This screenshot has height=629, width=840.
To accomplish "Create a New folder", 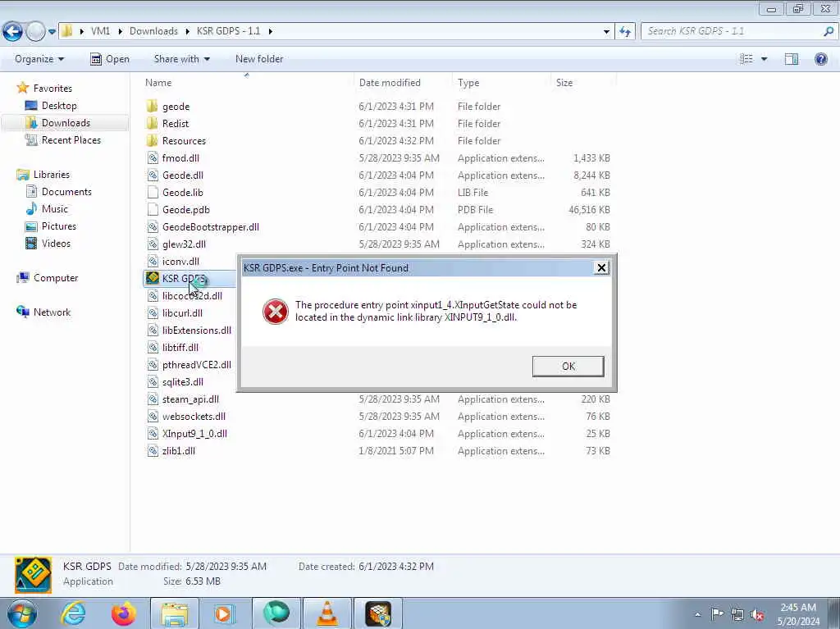I will [259, 59].
